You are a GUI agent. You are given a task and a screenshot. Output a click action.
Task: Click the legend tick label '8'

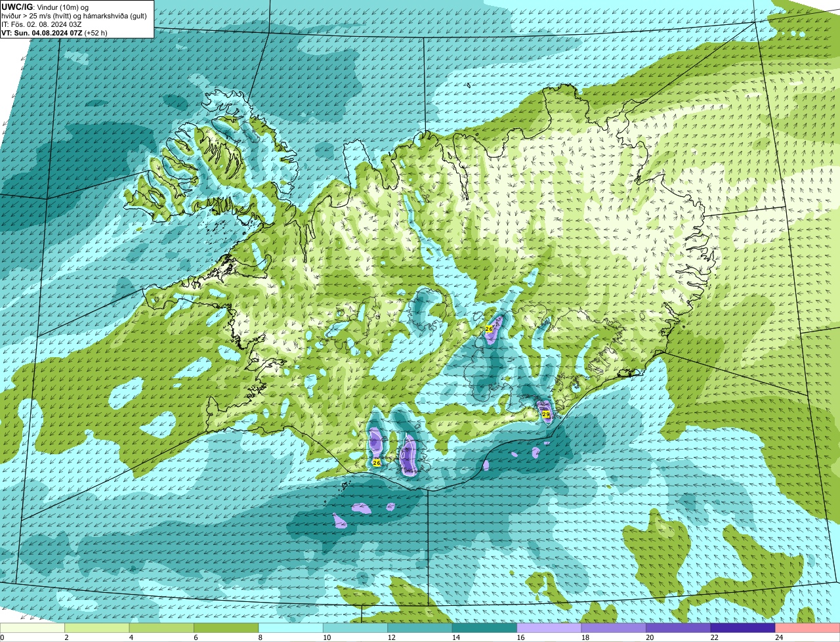(259, 637)
